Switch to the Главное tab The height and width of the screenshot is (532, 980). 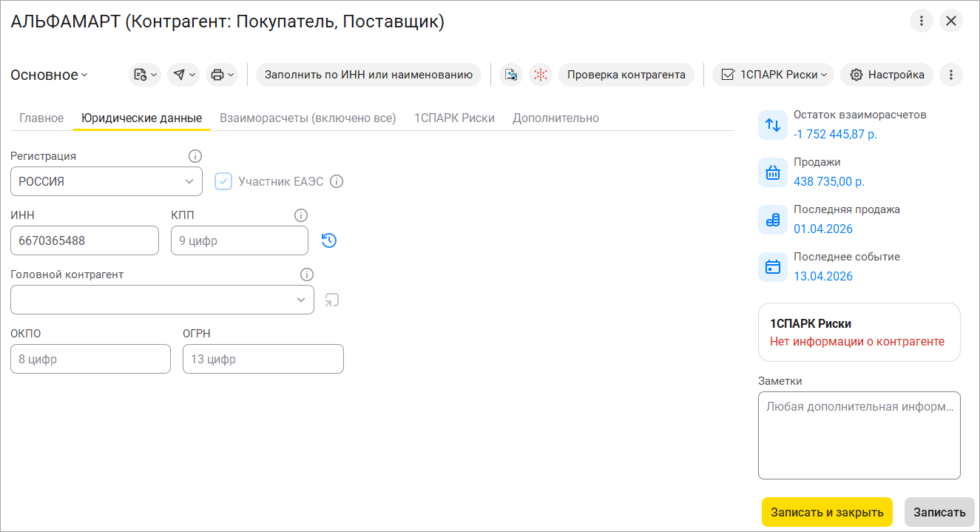[41, 118]
